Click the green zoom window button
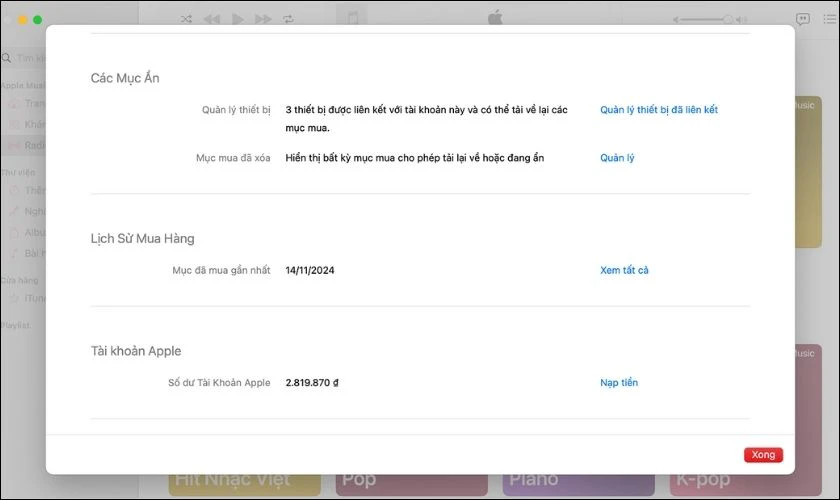Image resolution: width=840 pixels, height=500 pixels. 38,20
